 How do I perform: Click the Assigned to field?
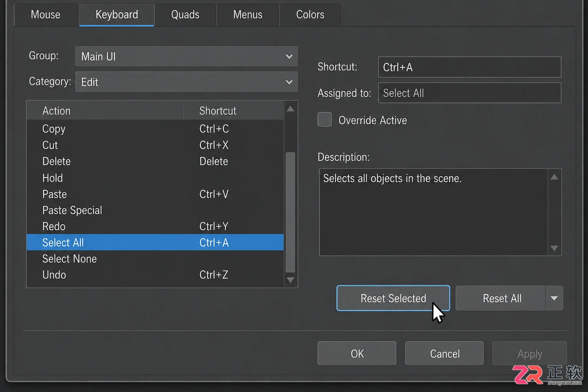pyautogui.click(x=470, y=93)
